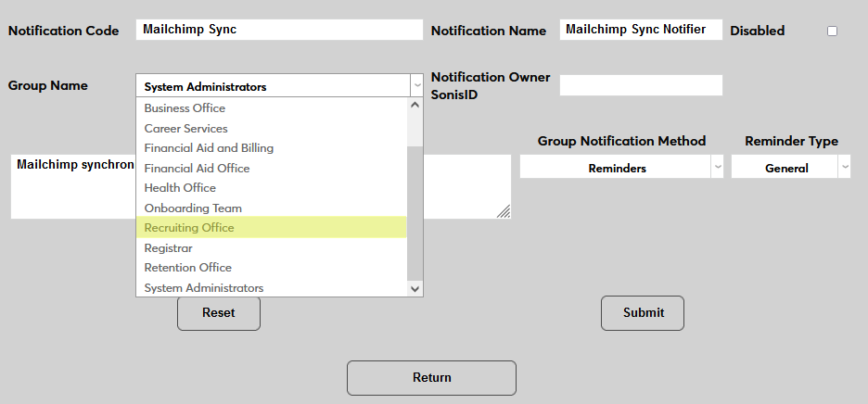Screen dimensions: 868x404
Task: Choose Career Services in the dropdown
Action: pyautogui.click(x=271, y=129)
